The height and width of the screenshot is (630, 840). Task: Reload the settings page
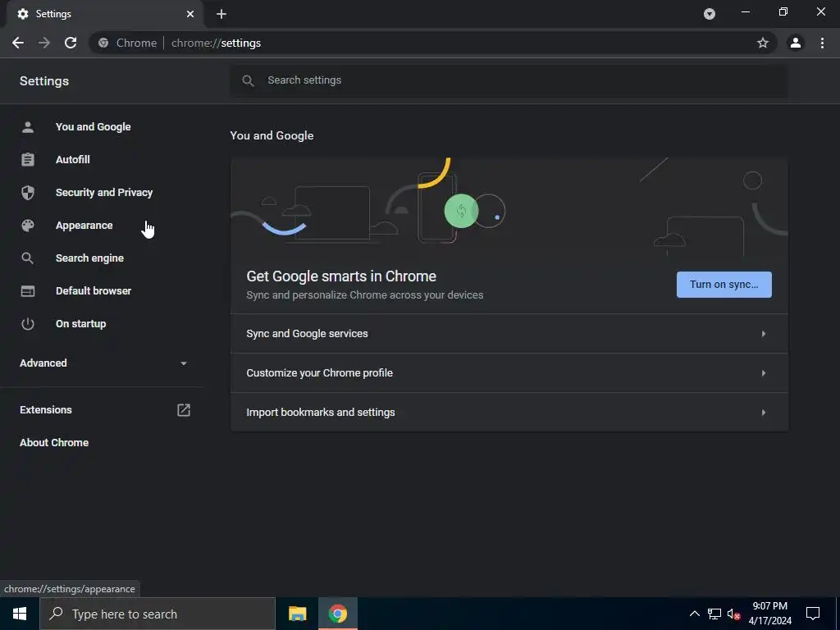(x=71, y=43)
